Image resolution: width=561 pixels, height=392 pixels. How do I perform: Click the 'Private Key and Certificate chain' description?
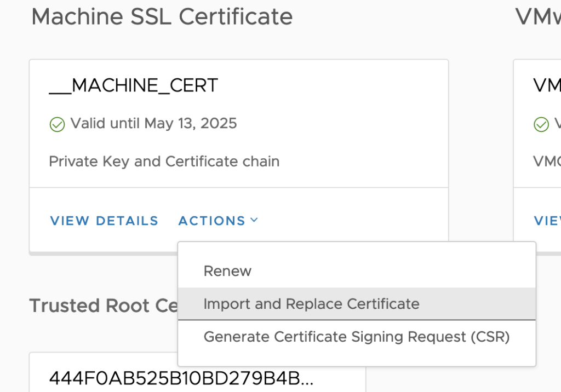[164, 162]
